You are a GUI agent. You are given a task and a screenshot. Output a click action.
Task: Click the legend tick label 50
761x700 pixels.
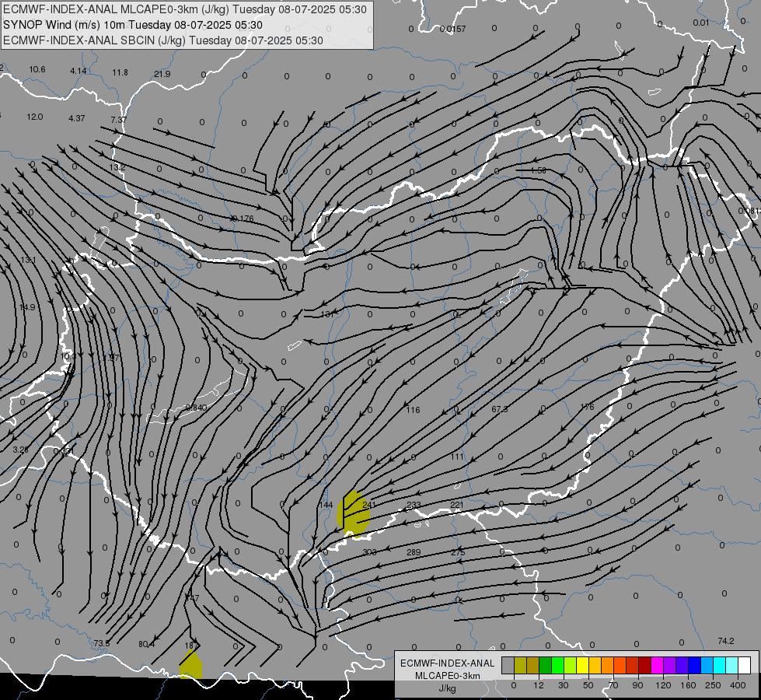coord(588,685)
